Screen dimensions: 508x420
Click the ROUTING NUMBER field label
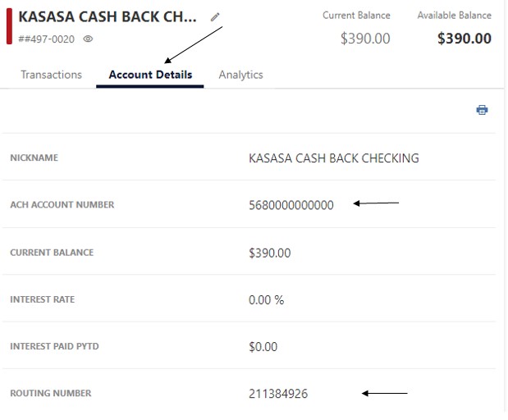pos(51,394)
